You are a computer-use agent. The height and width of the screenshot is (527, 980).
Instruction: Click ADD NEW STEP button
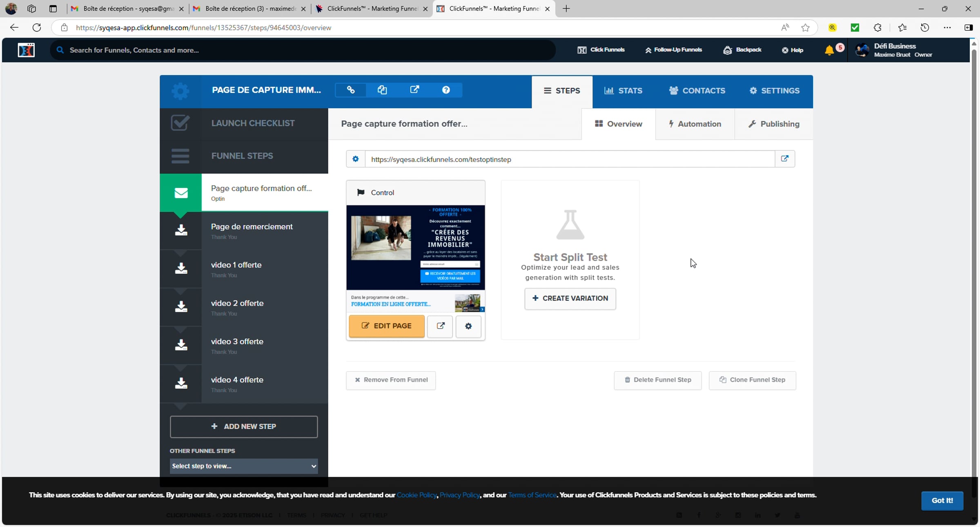tap(244, 427)
